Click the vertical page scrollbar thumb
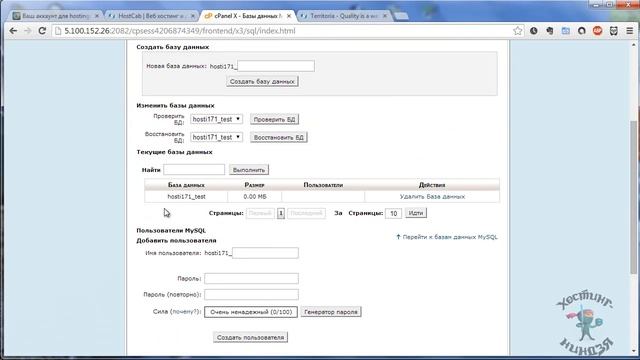This screenshot has width=640, height=360. (x=633, y=197)
